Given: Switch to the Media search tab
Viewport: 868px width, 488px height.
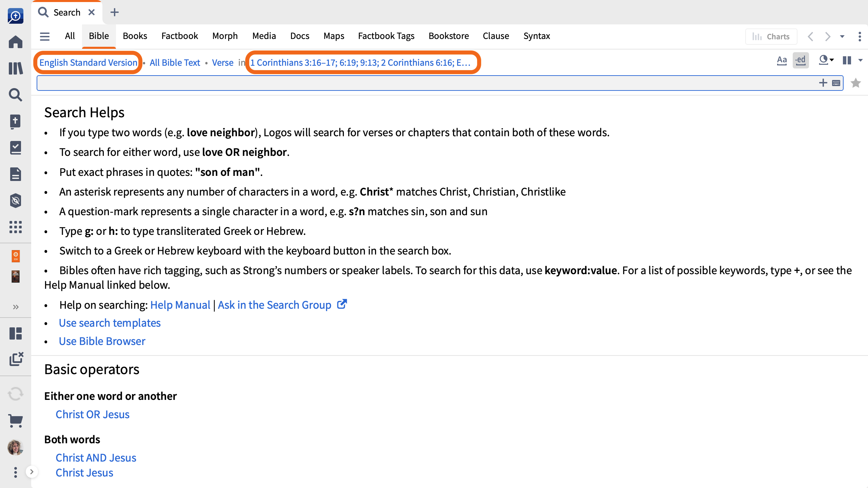Looking at the screenshot, I should pos(264,36).
